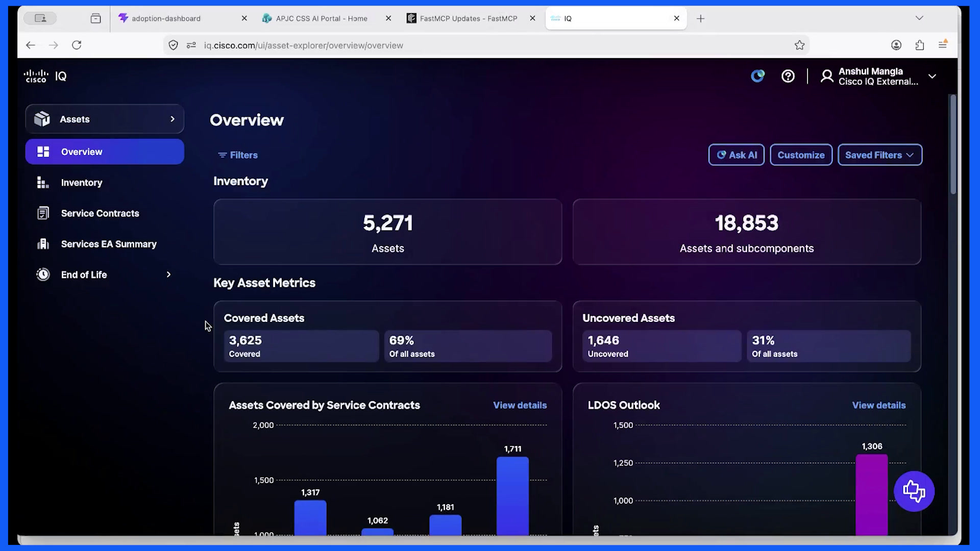Close the IQ browser tab
Screen dimensions: 980x551
point(676,18)
